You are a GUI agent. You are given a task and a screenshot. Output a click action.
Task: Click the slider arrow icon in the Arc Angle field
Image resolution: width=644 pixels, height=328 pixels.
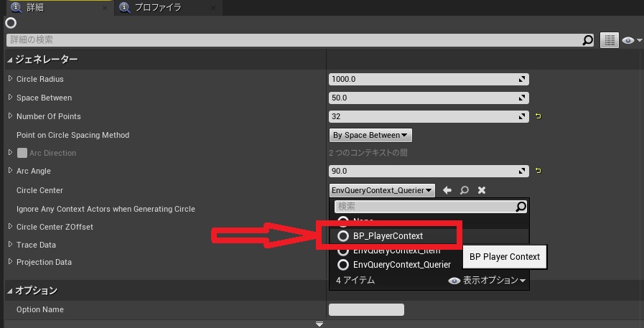tap(522, 172)
